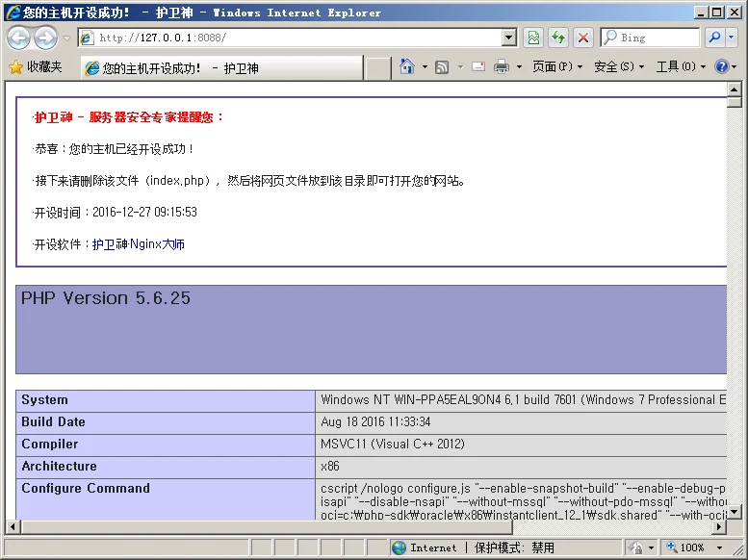Click the Print icon

pyautogui.click(x=502, y=66)
